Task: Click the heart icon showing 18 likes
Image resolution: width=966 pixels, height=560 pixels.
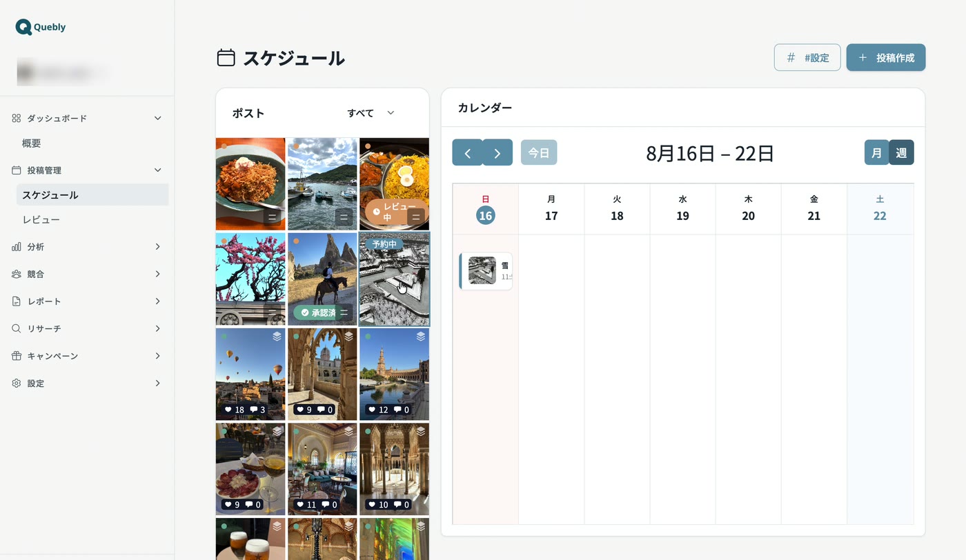Action: click(x=228, y=410)
